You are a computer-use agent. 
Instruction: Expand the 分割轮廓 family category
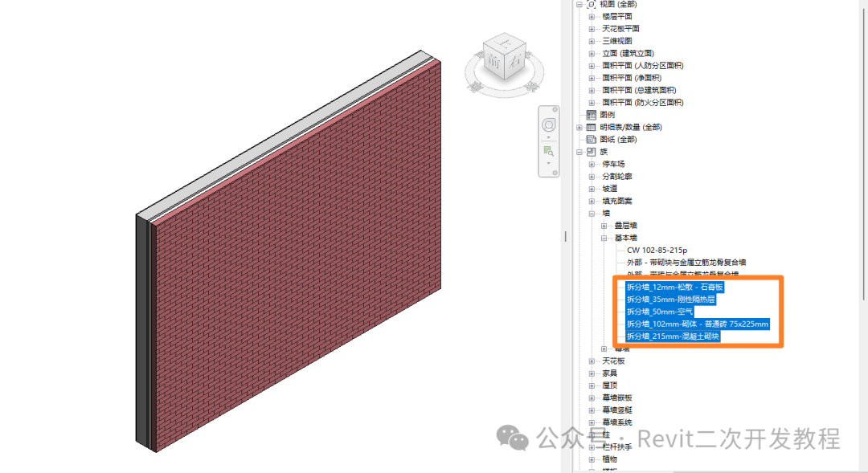point(592,177)
